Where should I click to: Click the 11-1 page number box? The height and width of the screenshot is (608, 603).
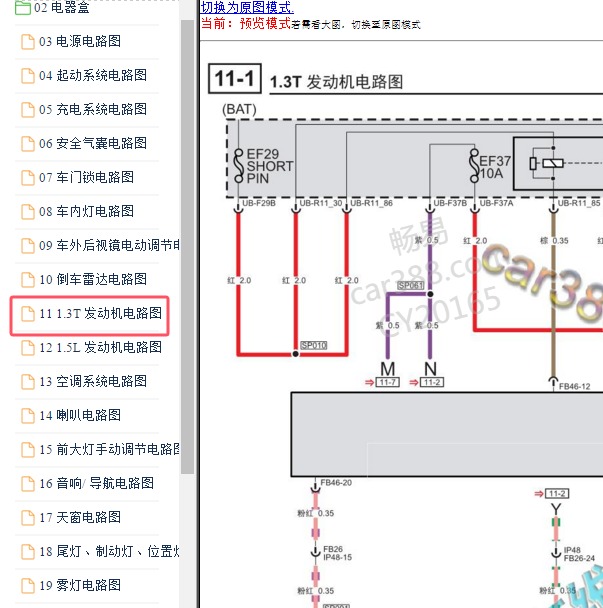pos(235,79)
